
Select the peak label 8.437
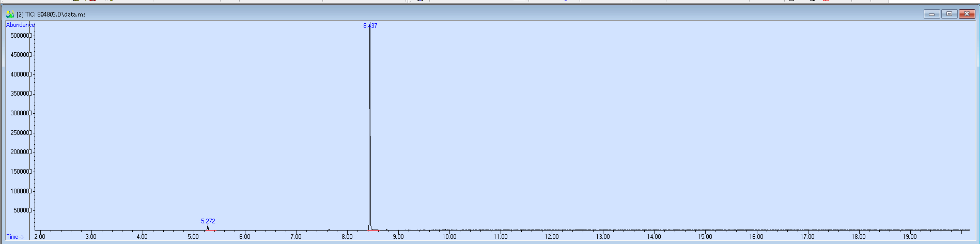click(370, 26)
